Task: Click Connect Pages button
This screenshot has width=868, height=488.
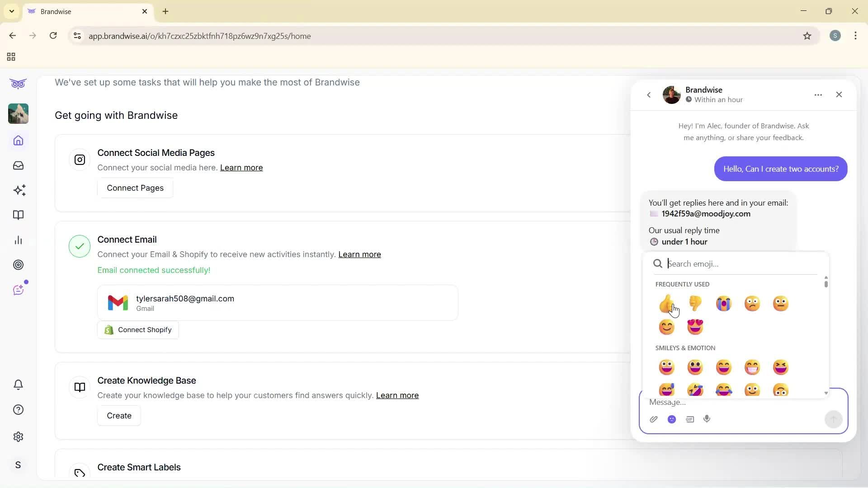Action: pyautogui.click(x=135, y=188)
